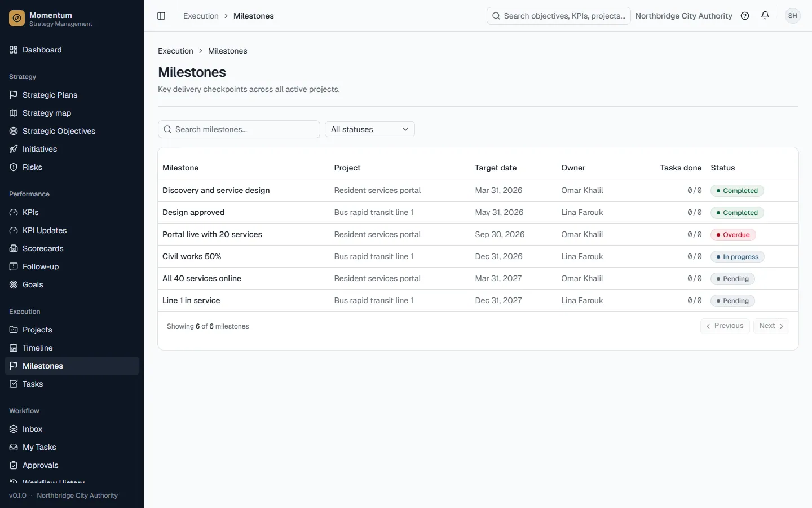This screenshot has height=508, width=812.
Task: Click the Initiatives rocket icon
Action: 14,149
